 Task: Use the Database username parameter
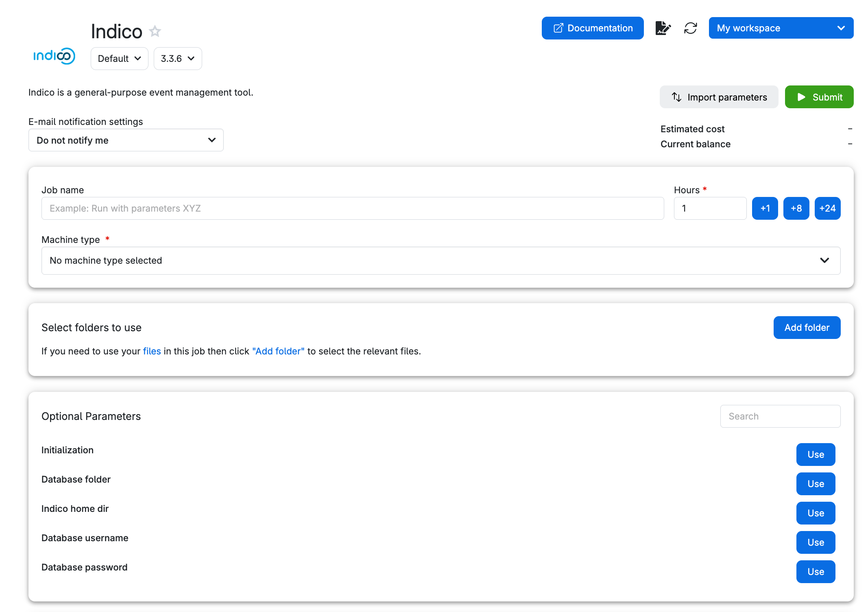816,542
